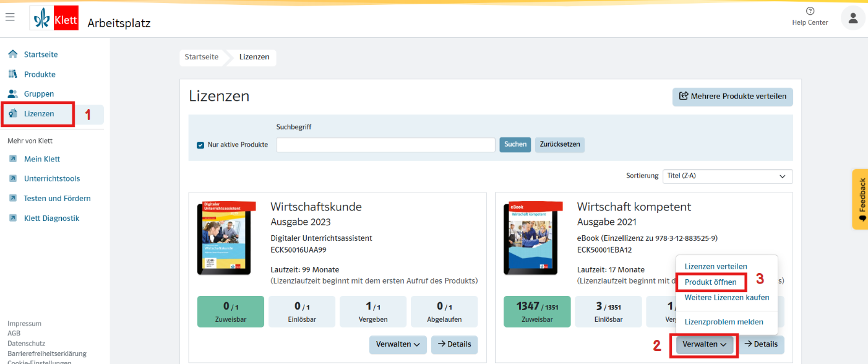Open the Feedback side tab
The width and height of the screenshot is (868, 364).
click(861, 199)
